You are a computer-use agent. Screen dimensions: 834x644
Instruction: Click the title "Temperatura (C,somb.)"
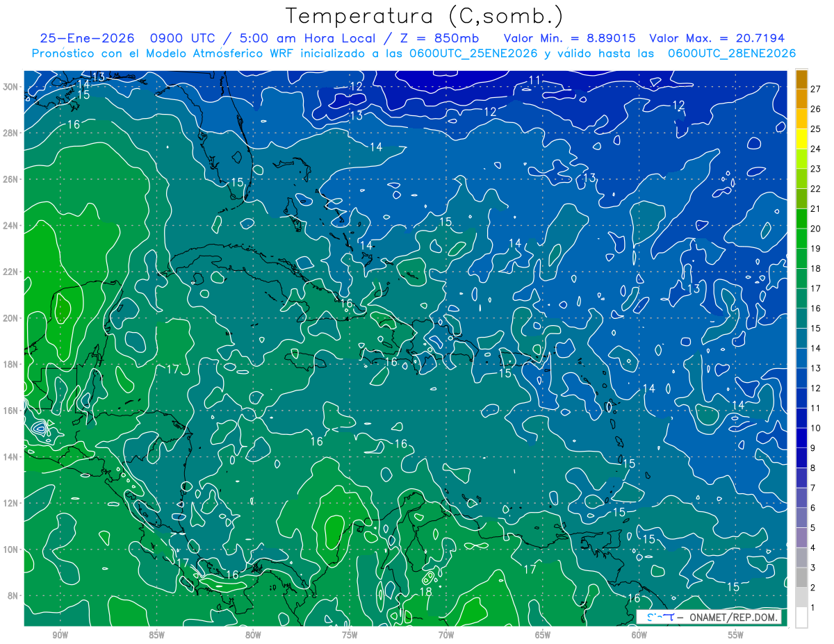pyautogui.click(x=424, y=17)
